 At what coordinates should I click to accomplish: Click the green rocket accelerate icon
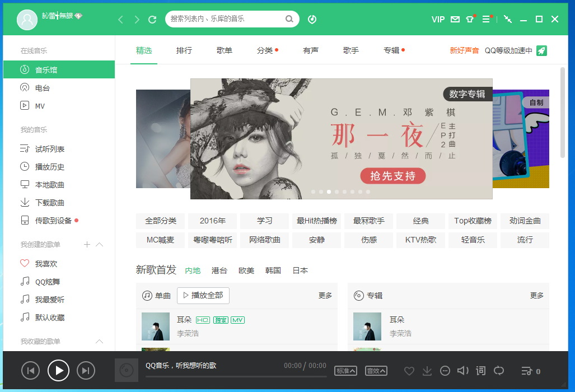541,50
